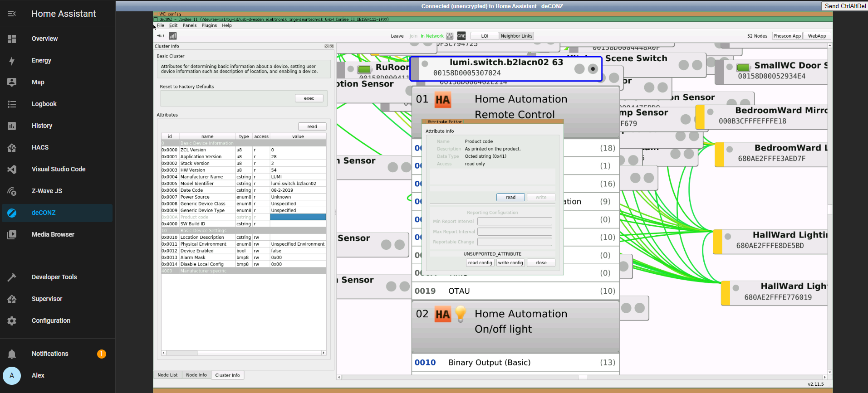Switch to the Node List tab
868x393 pixels.
pos(167,375)
